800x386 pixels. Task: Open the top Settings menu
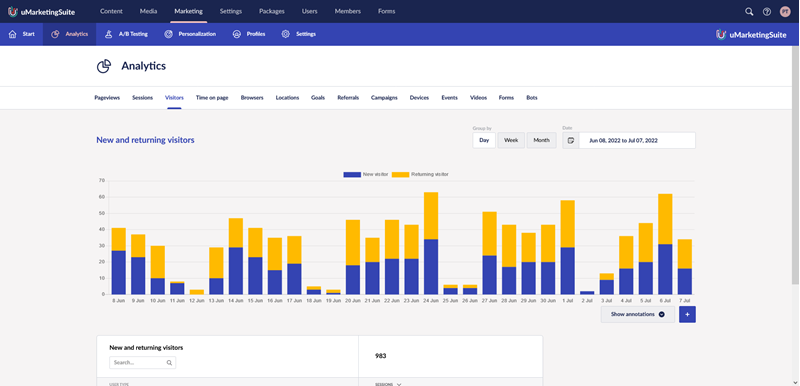coord(231,11)
